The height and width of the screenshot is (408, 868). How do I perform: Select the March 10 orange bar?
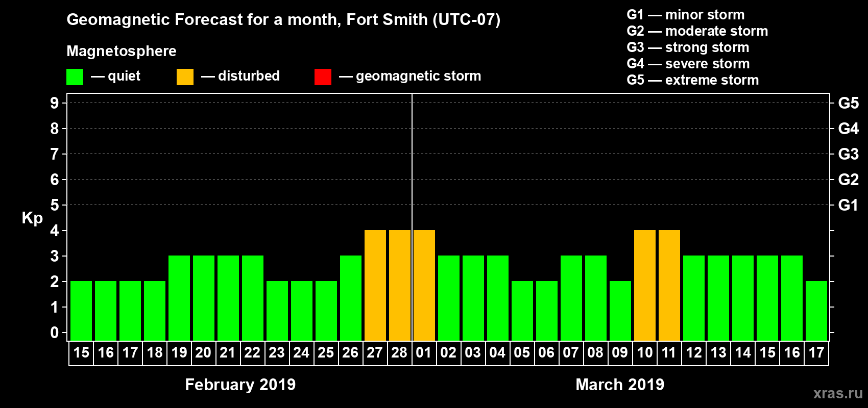point(645,285)
